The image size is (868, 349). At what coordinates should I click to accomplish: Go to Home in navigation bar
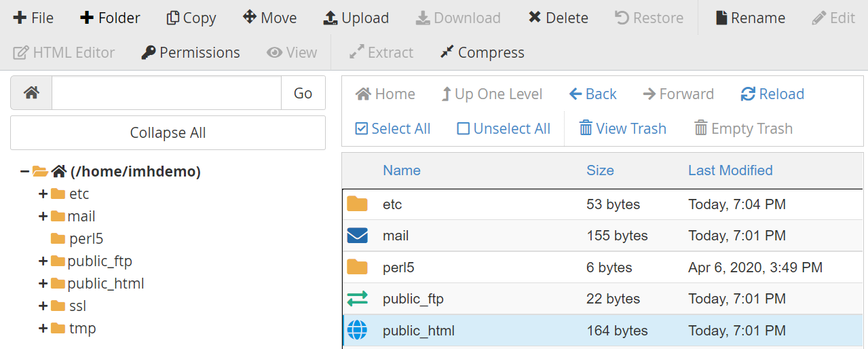pyautogui.click(x=385, y=94)
